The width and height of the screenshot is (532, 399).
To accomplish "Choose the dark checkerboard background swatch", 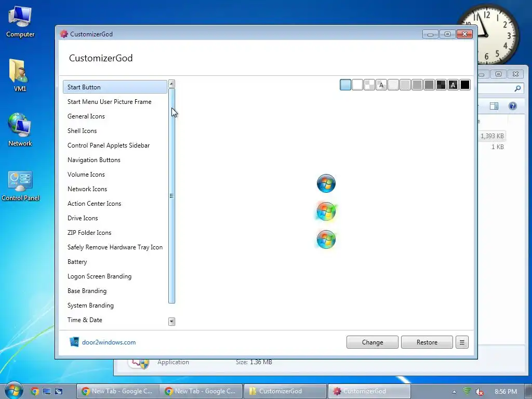I will pyautogui.click(x=441, y=85).
